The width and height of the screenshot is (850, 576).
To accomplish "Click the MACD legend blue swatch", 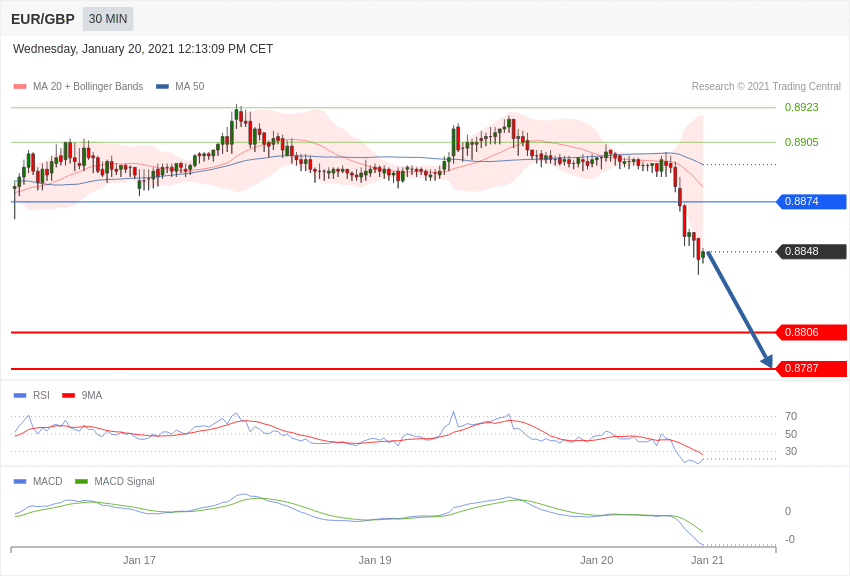I will click(20, 482).
